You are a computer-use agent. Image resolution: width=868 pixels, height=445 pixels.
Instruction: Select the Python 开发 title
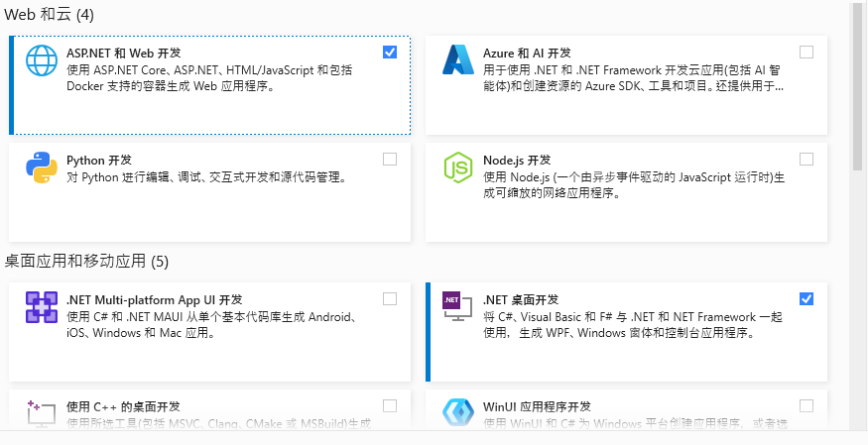point(99,161)
